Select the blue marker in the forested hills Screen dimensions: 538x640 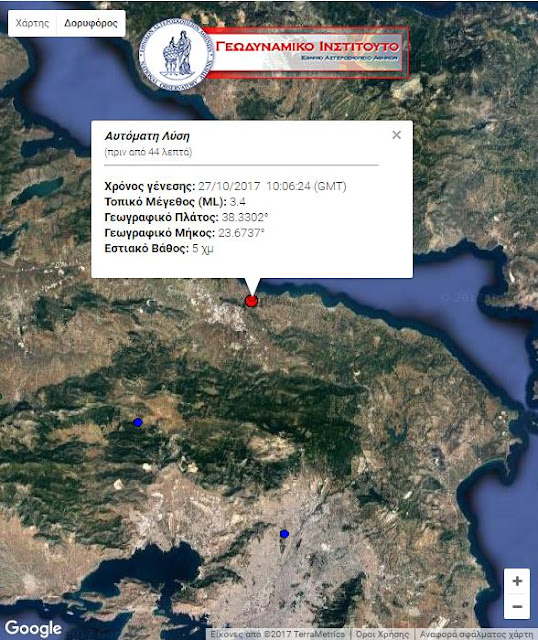138,422
